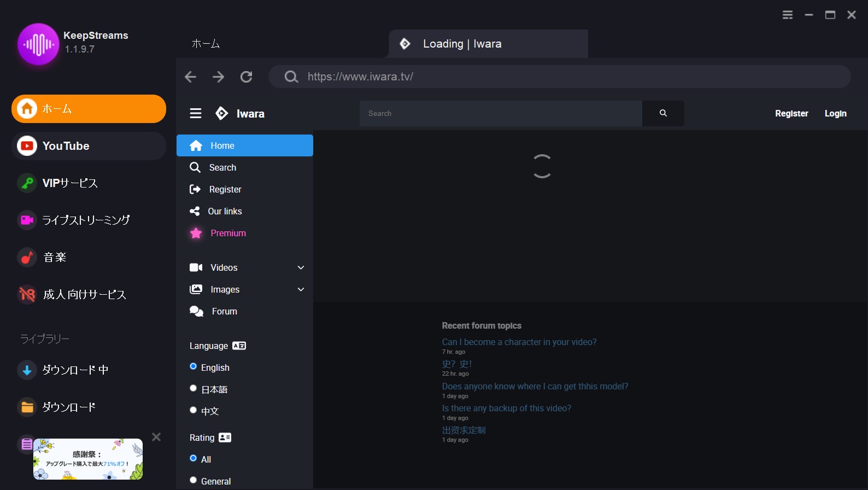Click the Iwara logo in the header
Viewport: 868px width, 490px height.
point(240,113)
